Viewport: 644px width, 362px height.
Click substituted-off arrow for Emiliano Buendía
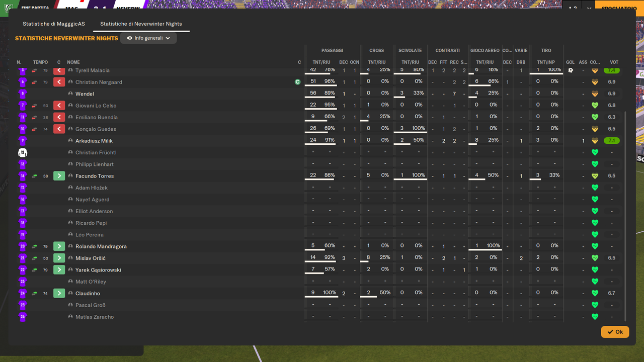coord(59,117)
